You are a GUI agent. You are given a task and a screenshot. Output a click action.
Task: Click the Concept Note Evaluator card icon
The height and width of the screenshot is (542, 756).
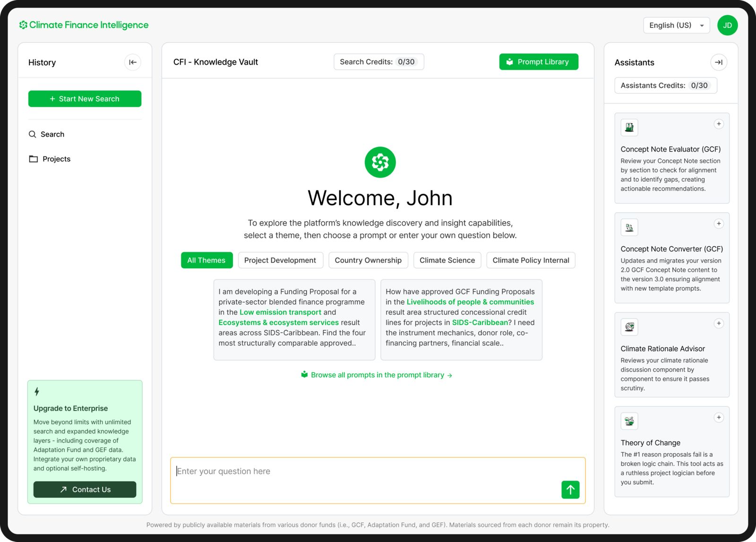pos(629,128)
